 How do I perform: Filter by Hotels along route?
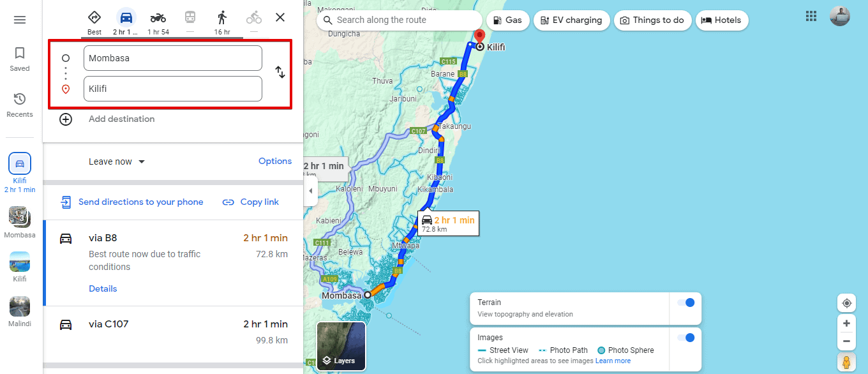722,20
